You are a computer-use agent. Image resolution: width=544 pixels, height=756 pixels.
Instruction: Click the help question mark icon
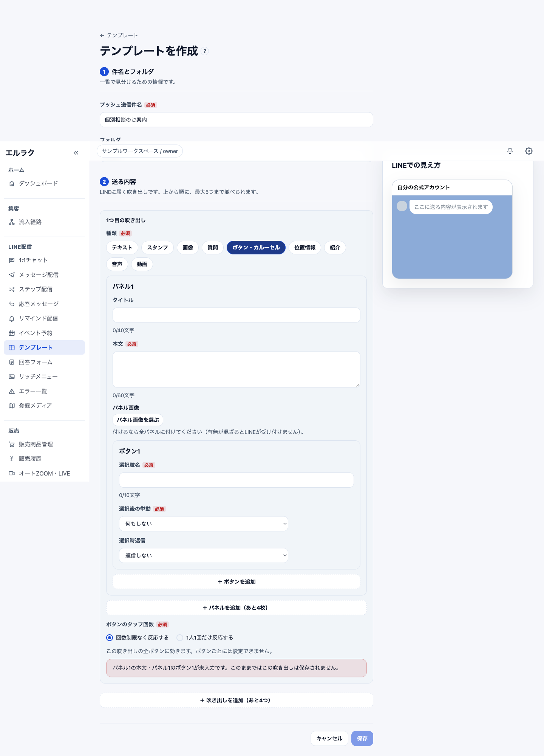click(205, 51)
